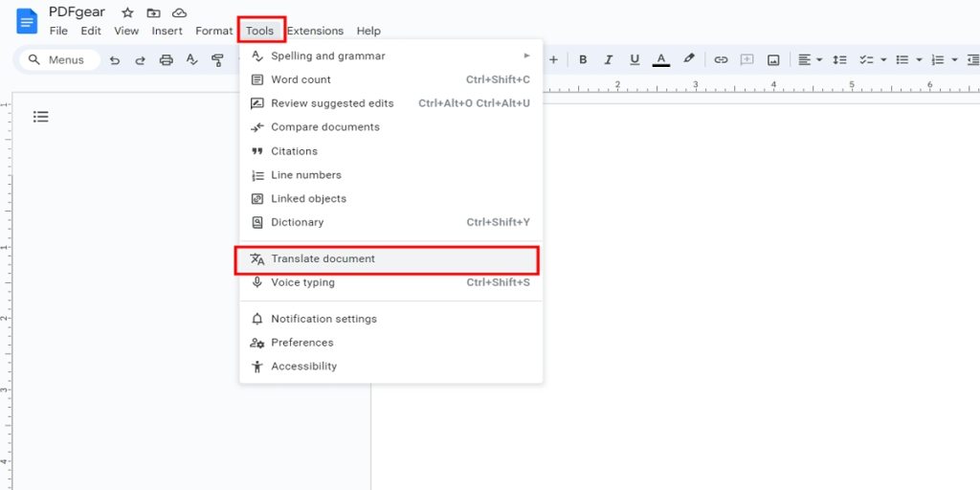This screenshot has width=980, height=490.
Task: Open Accessibility settings
Action: [x=391, y=367]
